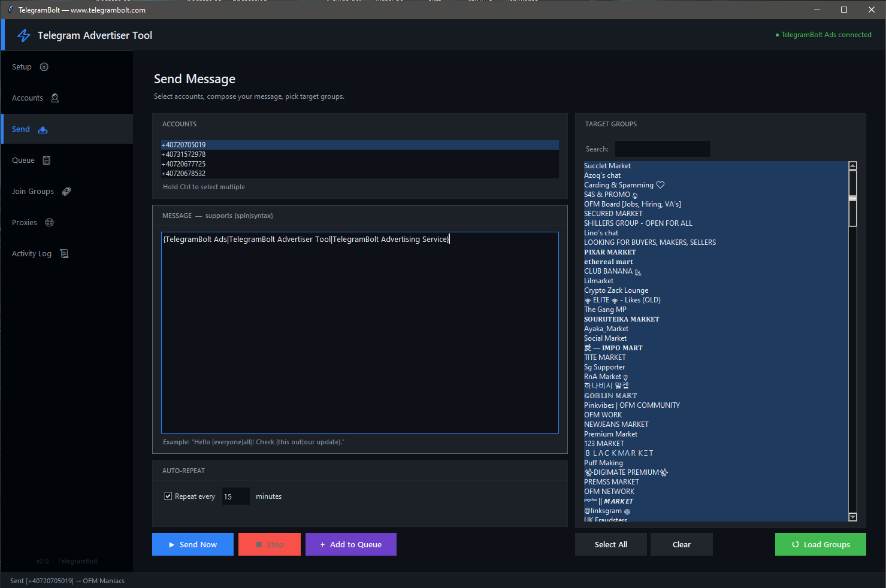Select account +40720677725
The width and height of the screenshot is (886, 588).
click(x=360, y=164)
